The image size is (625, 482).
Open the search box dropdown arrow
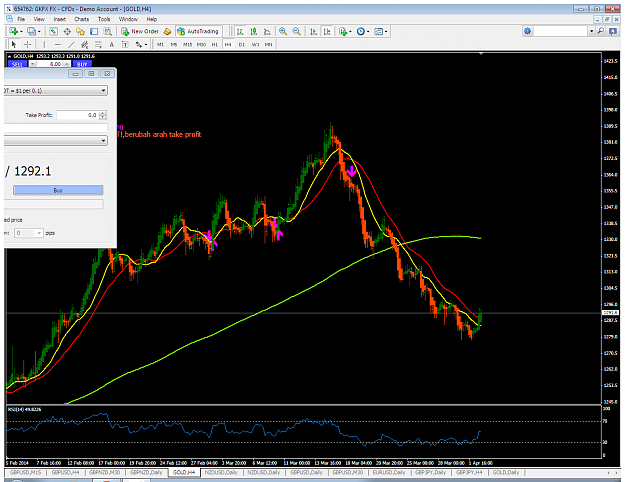592,31
